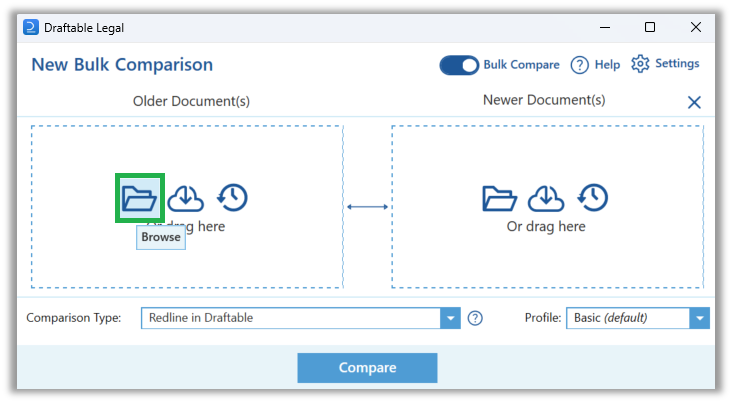
Task: Browse for newer documents with folder icon
Action: [499, 198]
